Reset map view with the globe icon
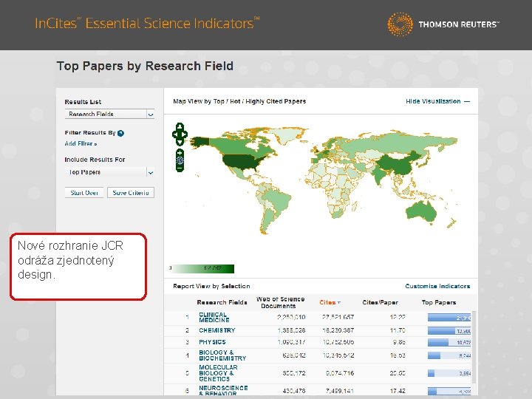Image resolution: width=532 pixels, height=399 pixels. coord(180,160)
